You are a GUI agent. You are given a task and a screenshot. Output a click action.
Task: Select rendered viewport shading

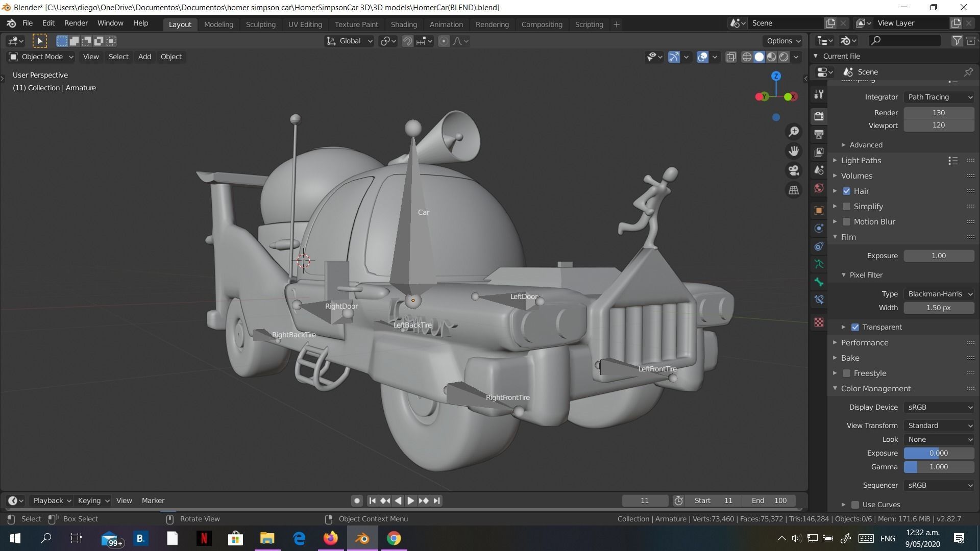[x=783, y=57]
